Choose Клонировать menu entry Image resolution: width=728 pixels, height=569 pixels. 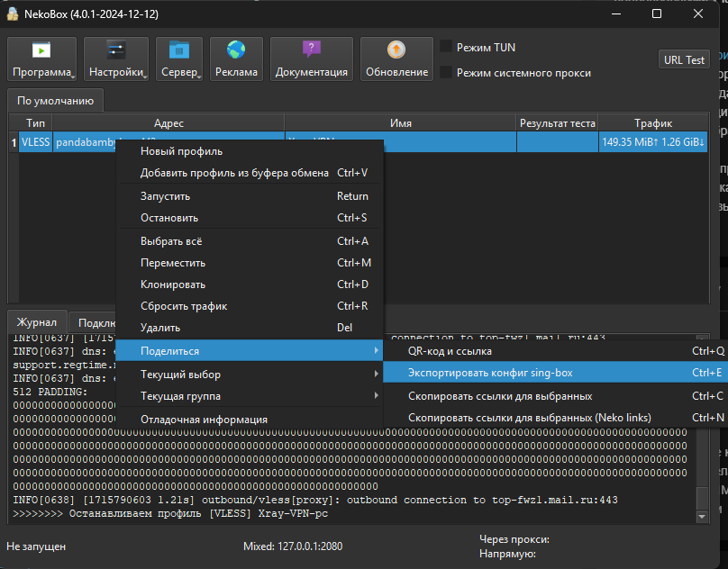click(250, 284)
